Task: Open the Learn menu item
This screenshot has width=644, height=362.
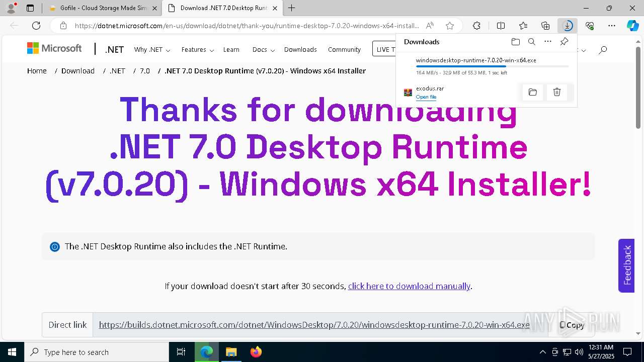Action: (231, 49)
